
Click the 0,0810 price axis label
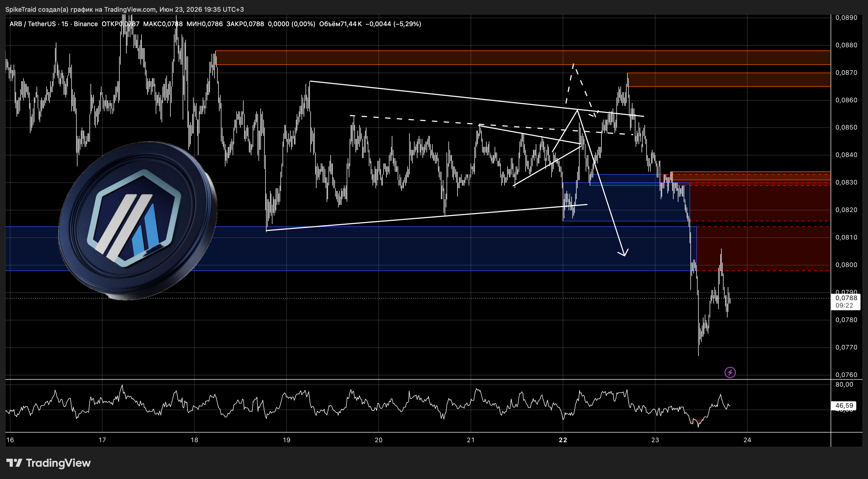click(846, 237)
